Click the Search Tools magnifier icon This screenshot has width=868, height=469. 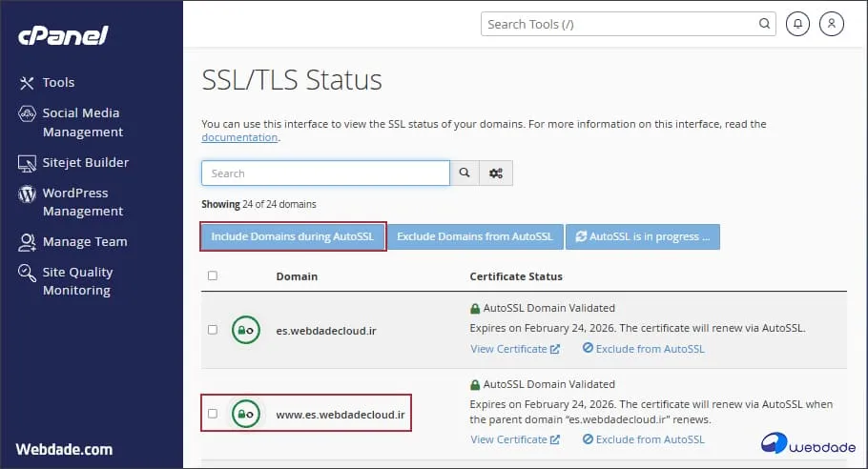pyautogui.click(x=764, y=24)
